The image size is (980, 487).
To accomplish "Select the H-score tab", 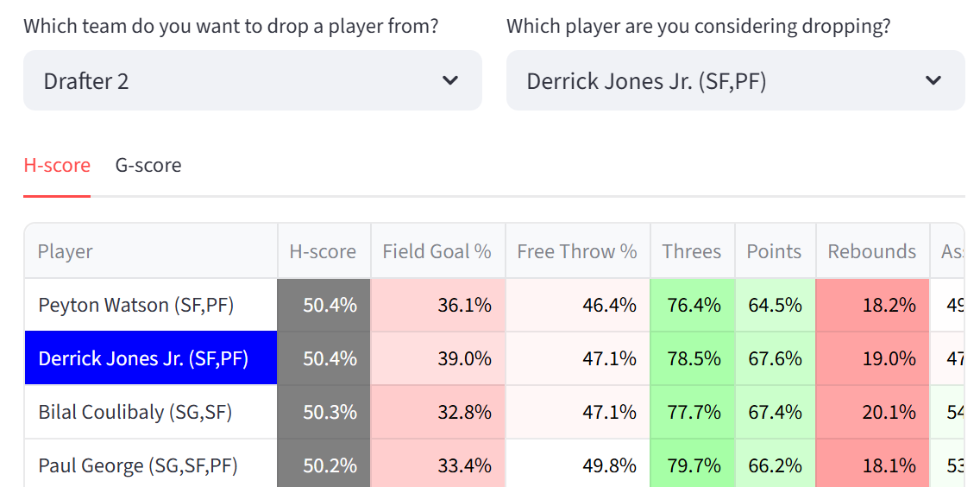I will tap(57, 165).
